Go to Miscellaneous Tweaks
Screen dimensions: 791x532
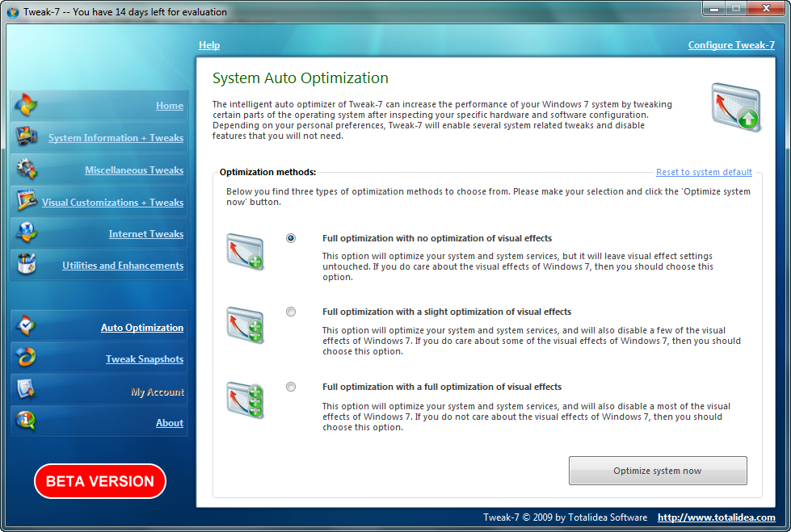[134, 170]
